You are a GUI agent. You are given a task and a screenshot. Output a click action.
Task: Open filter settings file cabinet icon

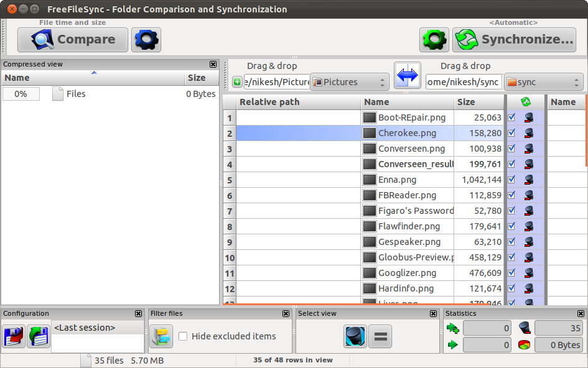point(162,336)
